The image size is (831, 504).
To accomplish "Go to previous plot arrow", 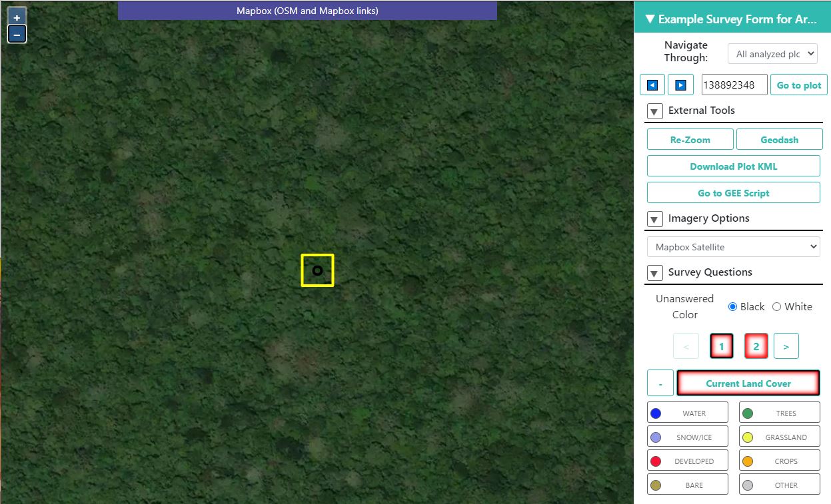I will click(x=652, y=85).
